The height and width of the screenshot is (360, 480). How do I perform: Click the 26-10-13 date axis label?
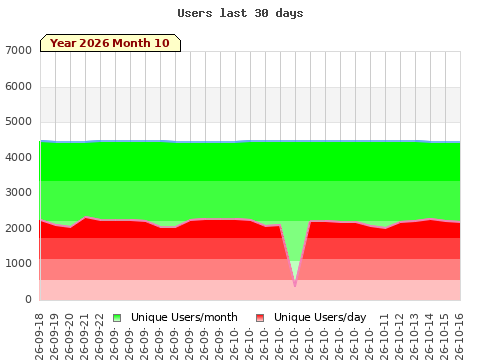[x=414, y=337]
